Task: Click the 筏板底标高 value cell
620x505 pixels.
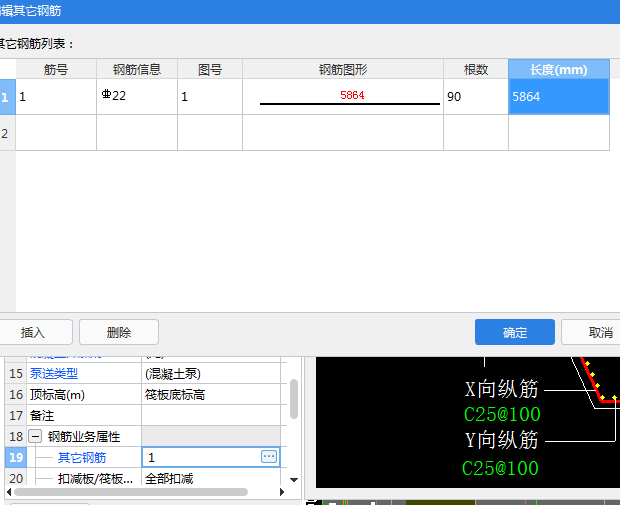Action: point(211,394)
